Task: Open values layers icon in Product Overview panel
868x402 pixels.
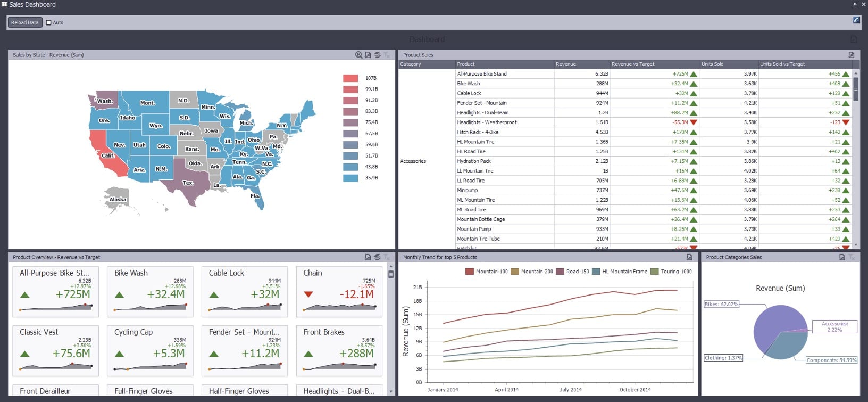Action: pos(377,257)
